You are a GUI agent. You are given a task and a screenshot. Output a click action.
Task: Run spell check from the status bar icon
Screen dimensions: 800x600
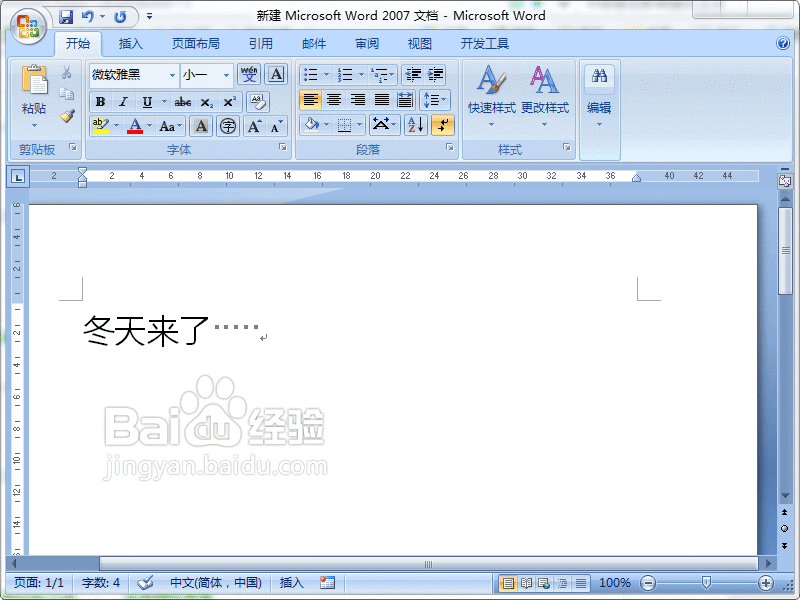coord(146,582)
